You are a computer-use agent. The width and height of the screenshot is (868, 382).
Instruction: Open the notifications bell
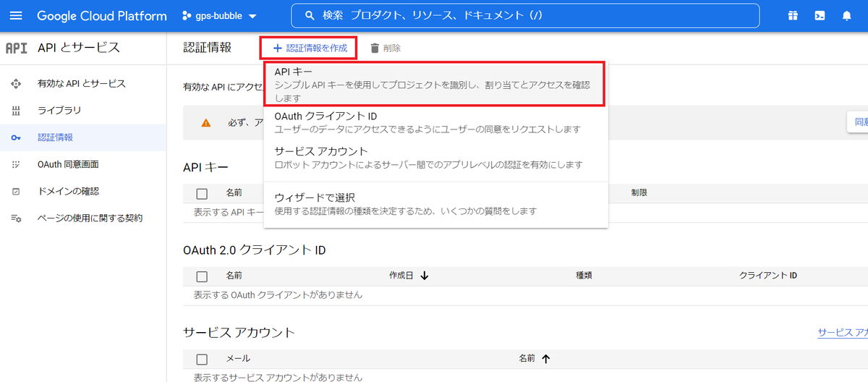[846, 16]
